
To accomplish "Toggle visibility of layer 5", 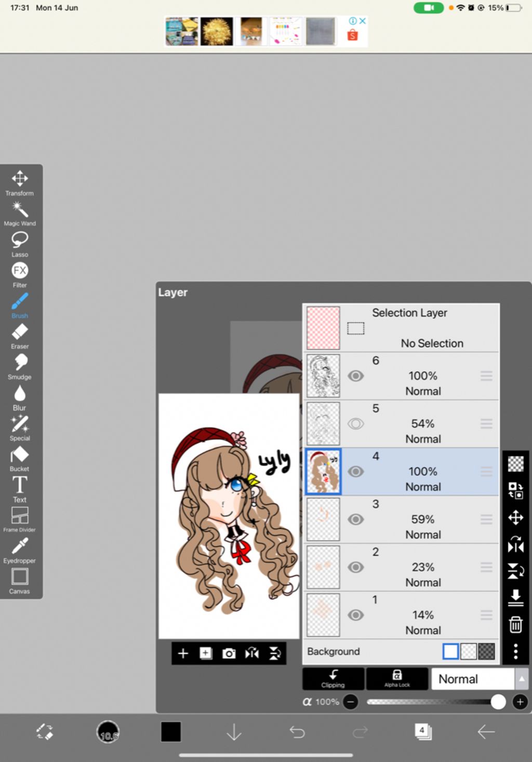I will pos(355,424).
